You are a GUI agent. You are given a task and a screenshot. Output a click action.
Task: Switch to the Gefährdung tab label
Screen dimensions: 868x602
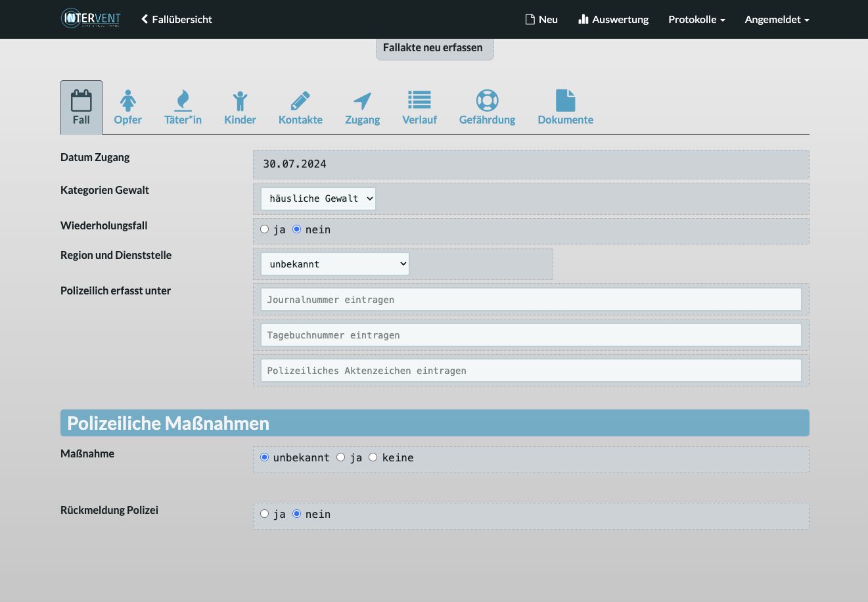click(x=488, y=120)
